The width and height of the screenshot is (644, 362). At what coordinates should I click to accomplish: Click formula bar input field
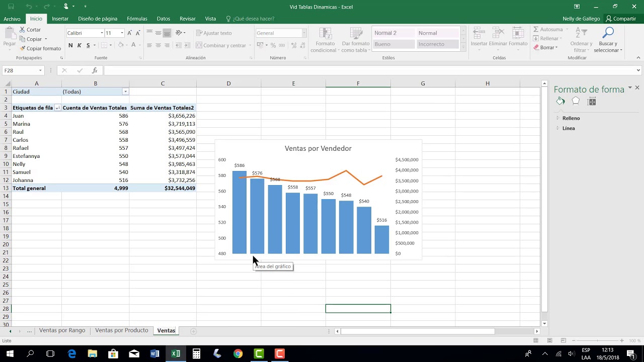370,70
